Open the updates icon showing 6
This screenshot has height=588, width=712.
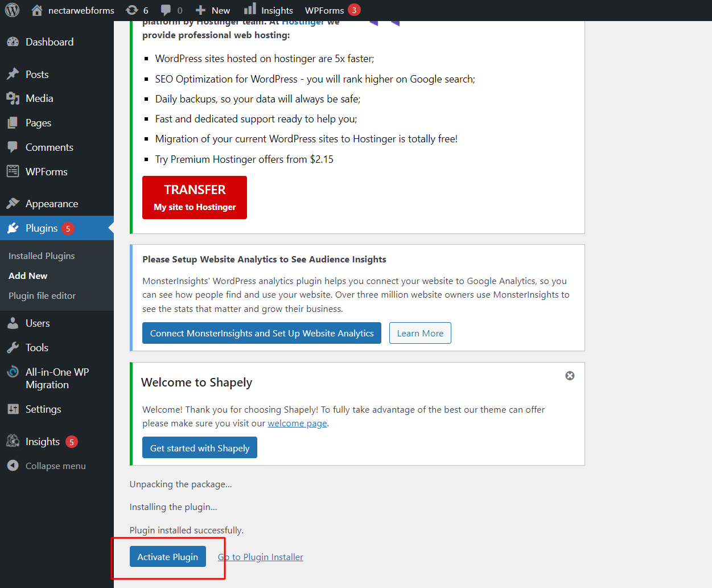(132, 10)
